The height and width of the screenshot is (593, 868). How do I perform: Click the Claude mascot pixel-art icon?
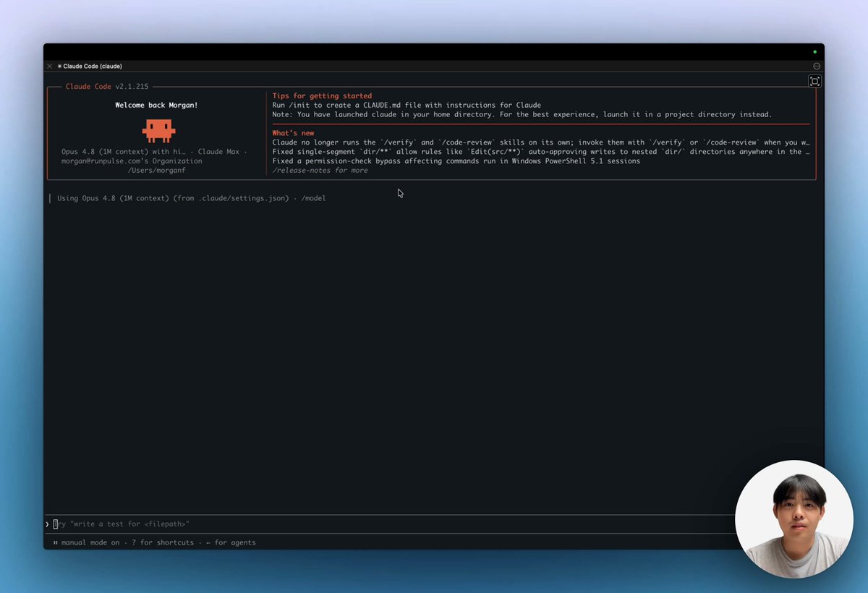pos(158,130)
